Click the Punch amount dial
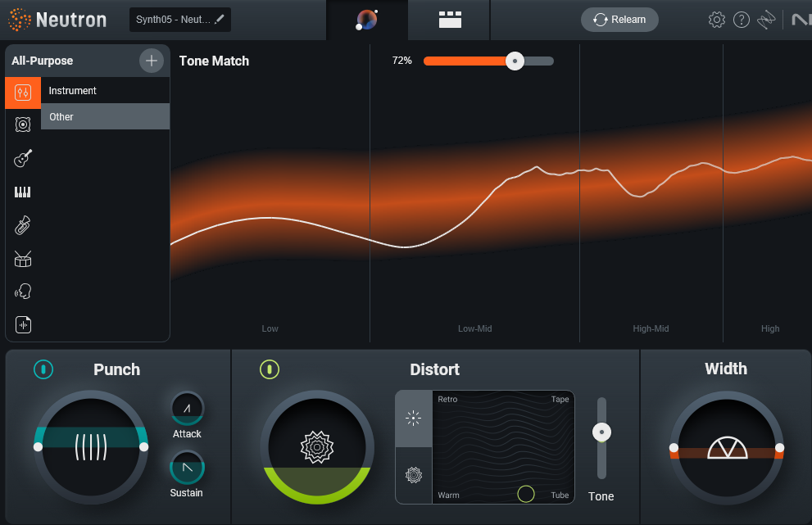 91,447
